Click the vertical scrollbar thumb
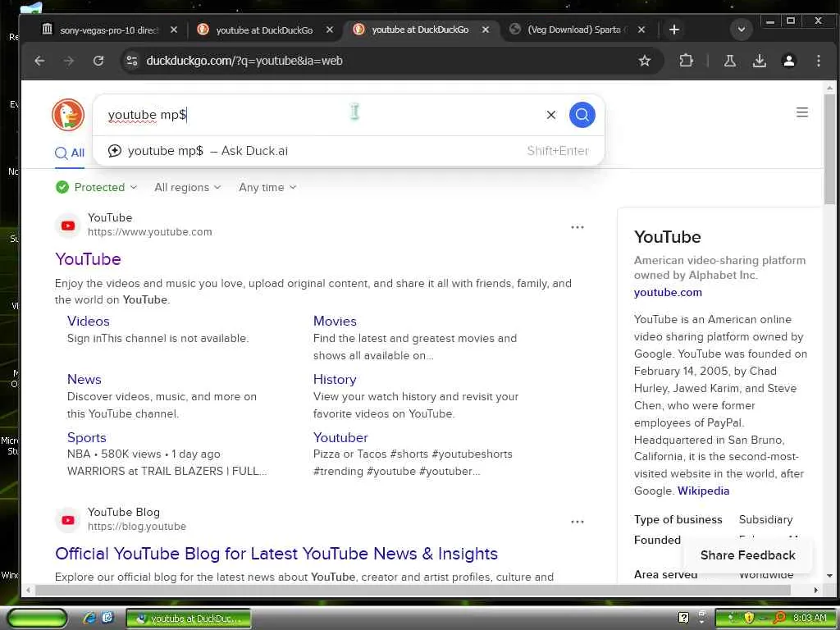This screenshot has height=630, width=840. click(x=829, y=149)
